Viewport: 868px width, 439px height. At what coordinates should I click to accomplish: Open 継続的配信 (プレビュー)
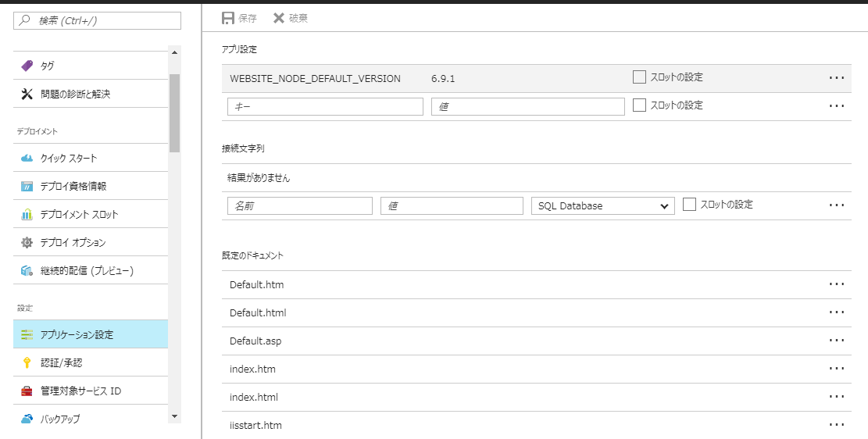pos(91,271)
